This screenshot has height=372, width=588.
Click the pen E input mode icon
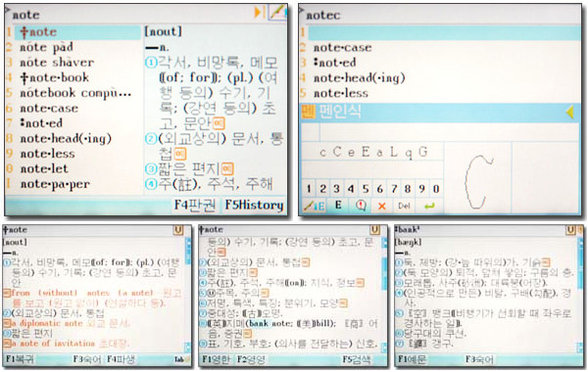(x=315, y=206)
